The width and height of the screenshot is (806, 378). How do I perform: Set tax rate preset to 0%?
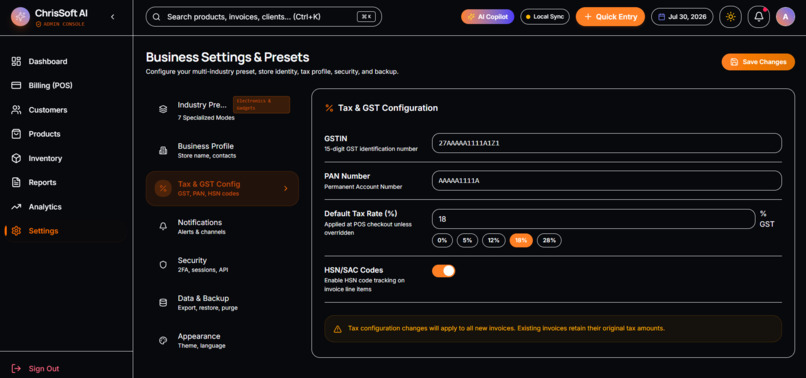[x=442, y=240]
